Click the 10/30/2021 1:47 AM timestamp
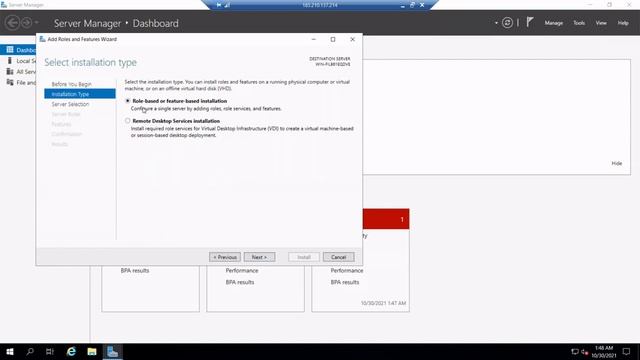 (x=383, y=303)
